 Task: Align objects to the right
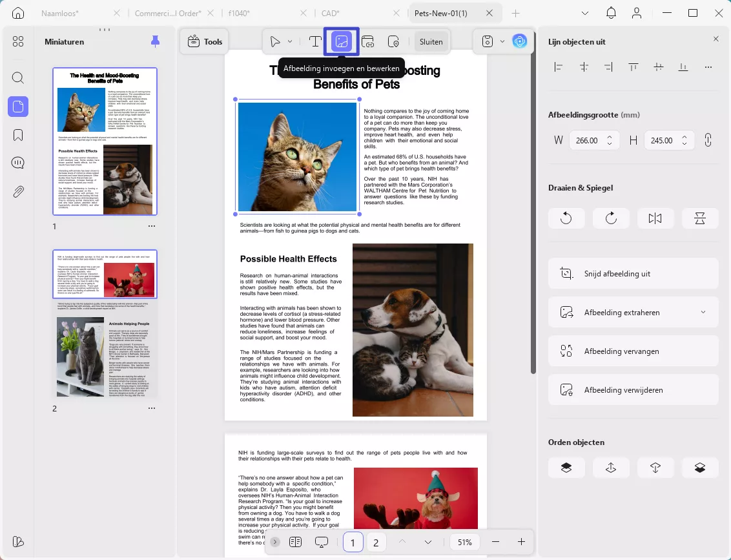click(x=608, y=67)
